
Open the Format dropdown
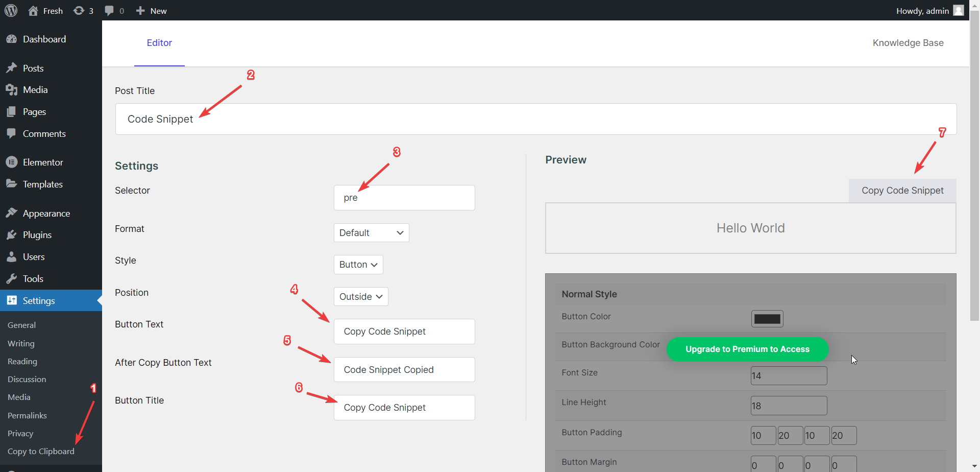tap(371, 233)
